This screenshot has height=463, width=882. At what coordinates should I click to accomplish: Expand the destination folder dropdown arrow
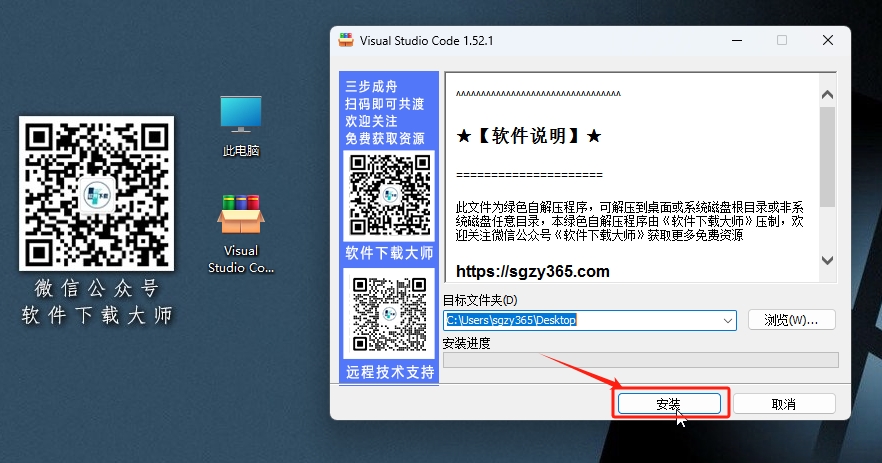[727, 320]
